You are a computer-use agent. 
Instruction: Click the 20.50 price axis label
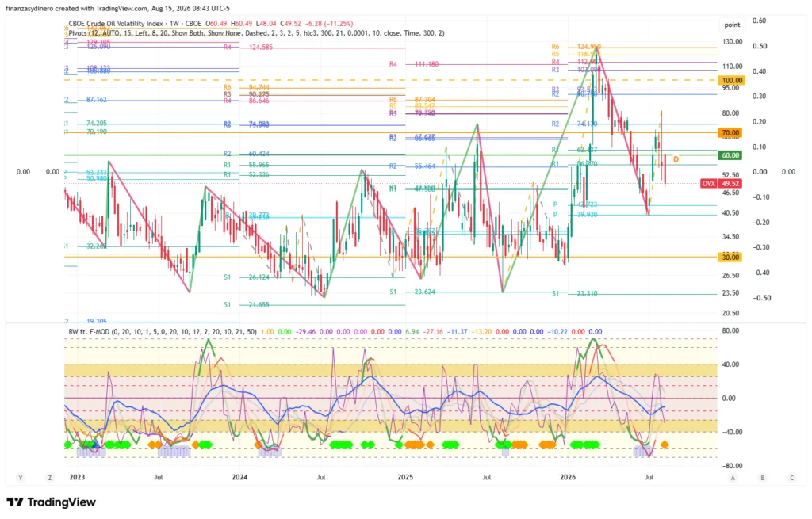click(x=730, y=313)
